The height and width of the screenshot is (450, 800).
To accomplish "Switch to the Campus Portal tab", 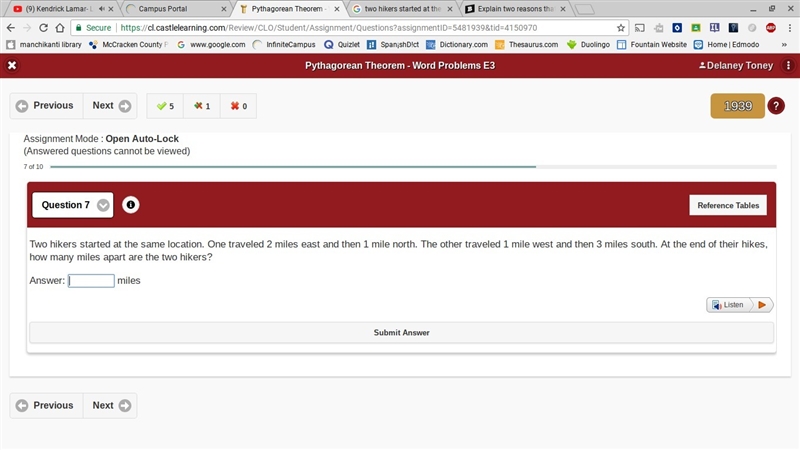I will pos(176,9).
